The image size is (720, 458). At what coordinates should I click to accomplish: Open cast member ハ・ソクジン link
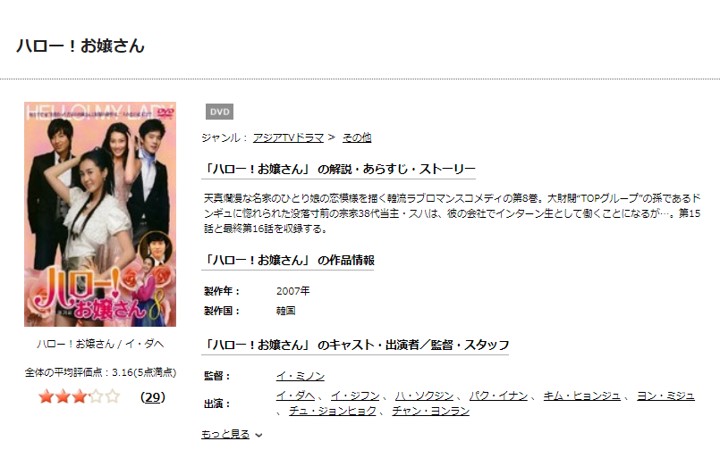(424, 396)
